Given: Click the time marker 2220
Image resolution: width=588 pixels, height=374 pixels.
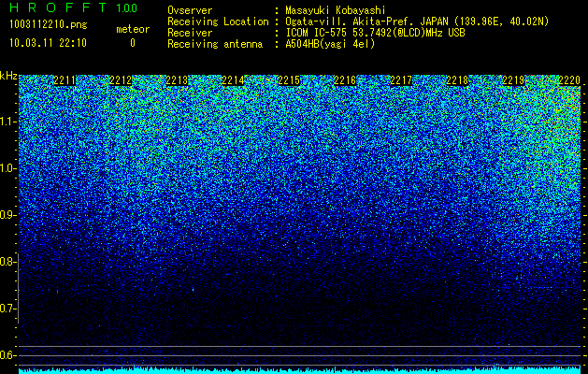Looking at the screenshot, I should point(569,80).
